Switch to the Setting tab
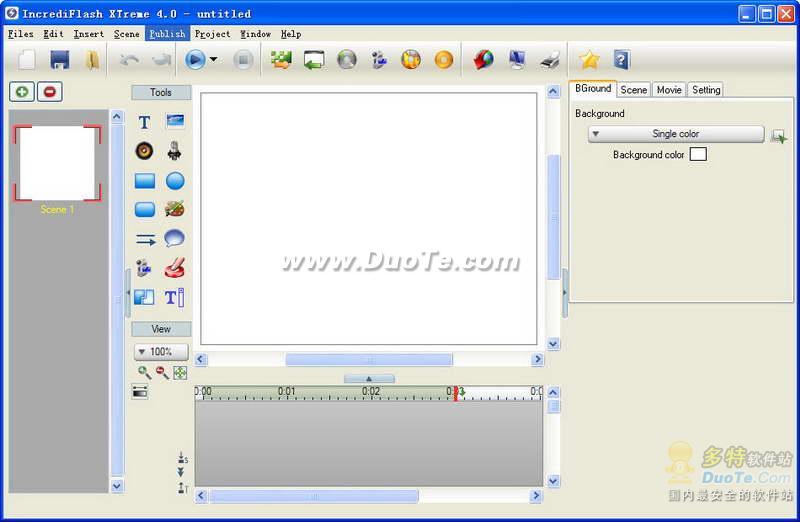The width and height of the screenshot is (800, 522). pyautogui.click(x=706, y=90)
